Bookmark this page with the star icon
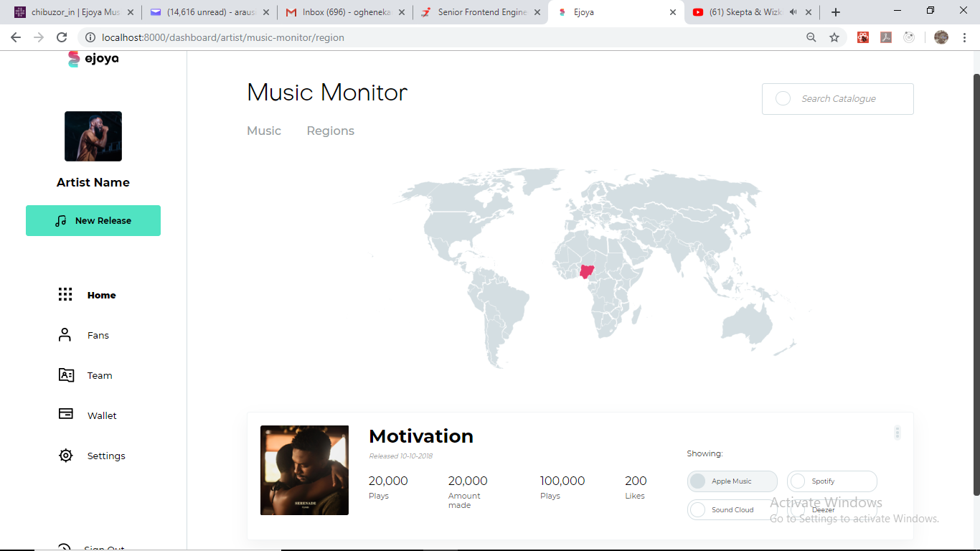The image size is (980, 551). point(834,37)
